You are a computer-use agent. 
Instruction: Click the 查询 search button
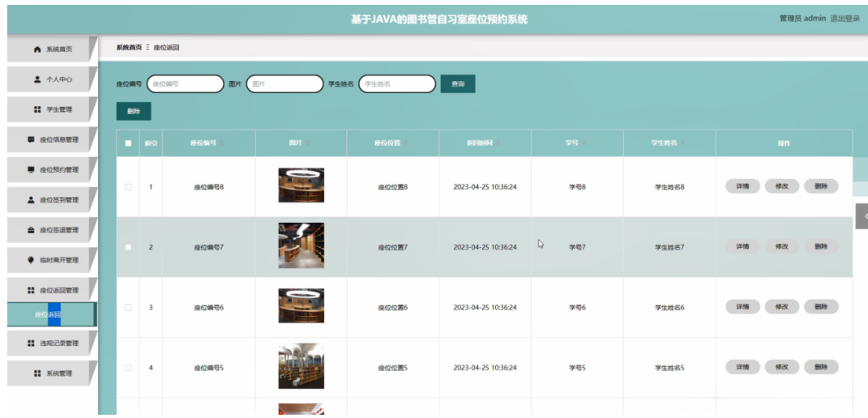pyautogui.click(x=458, y=84)
